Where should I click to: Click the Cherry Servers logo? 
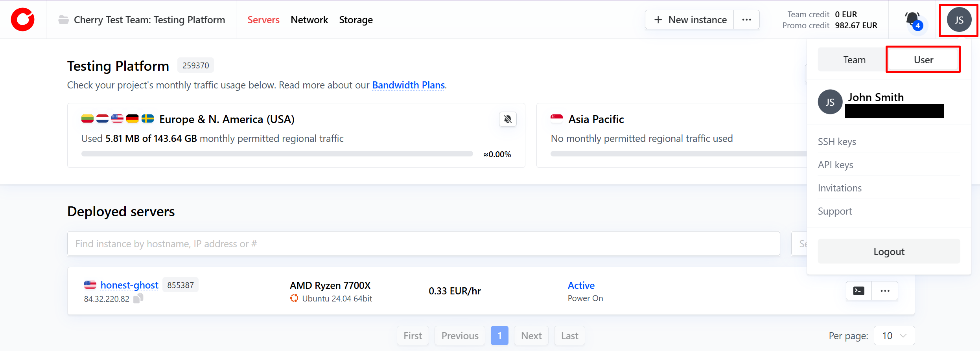[23, 20]
